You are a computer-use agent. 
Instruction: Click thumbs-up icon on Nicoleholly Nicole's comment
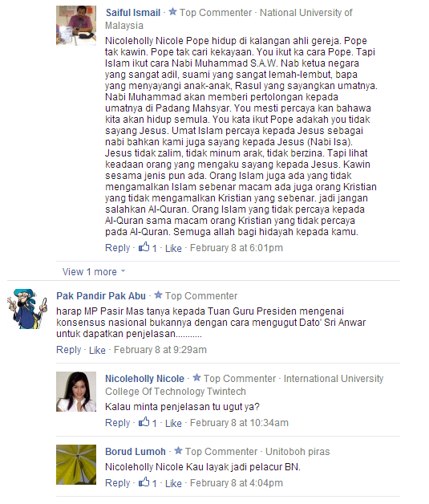(x=144, y=421)
